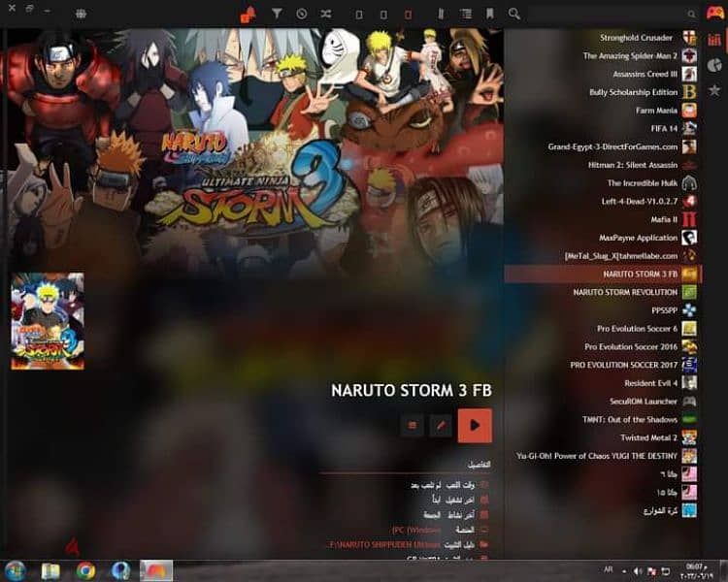The image size is (728, 582).
Task: Select The Incredible Hulk in the list
Action: (x=603, y=183)
